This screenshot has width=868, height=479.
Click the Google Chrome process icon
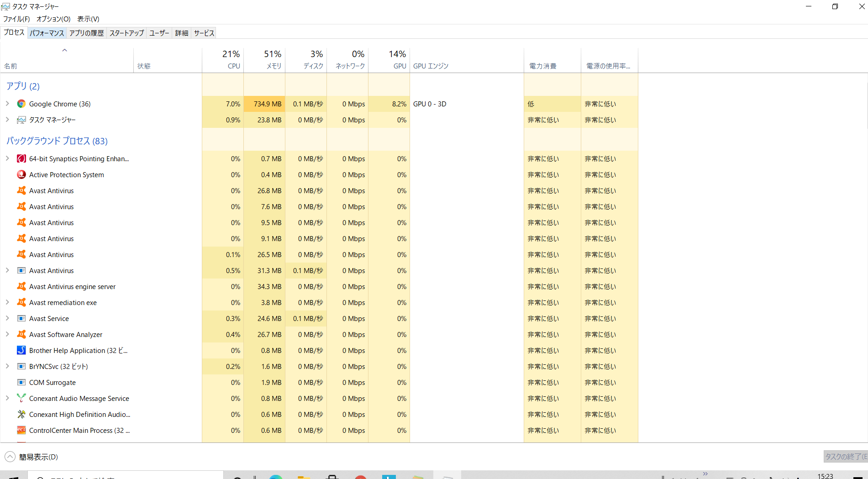coord(21,104)
